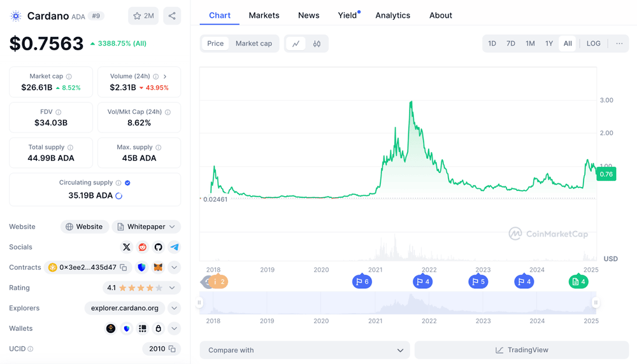Switch chart to Market cap view
Viewport: 637px width, 364px height.
click(x=254, y=43)
